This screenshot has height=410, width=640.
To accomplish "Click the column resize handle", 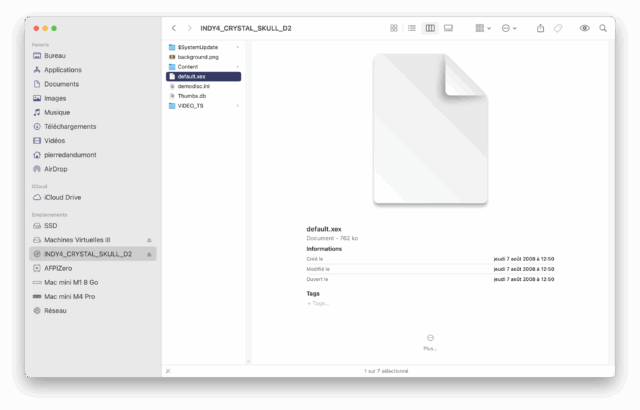I will tap(249, 361).
